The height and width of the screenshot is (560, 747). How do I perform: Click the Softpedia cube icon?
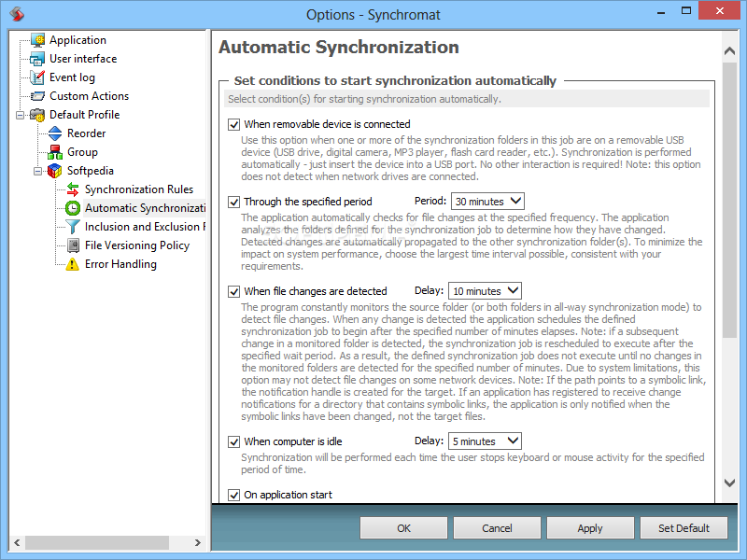coord(55,171)
